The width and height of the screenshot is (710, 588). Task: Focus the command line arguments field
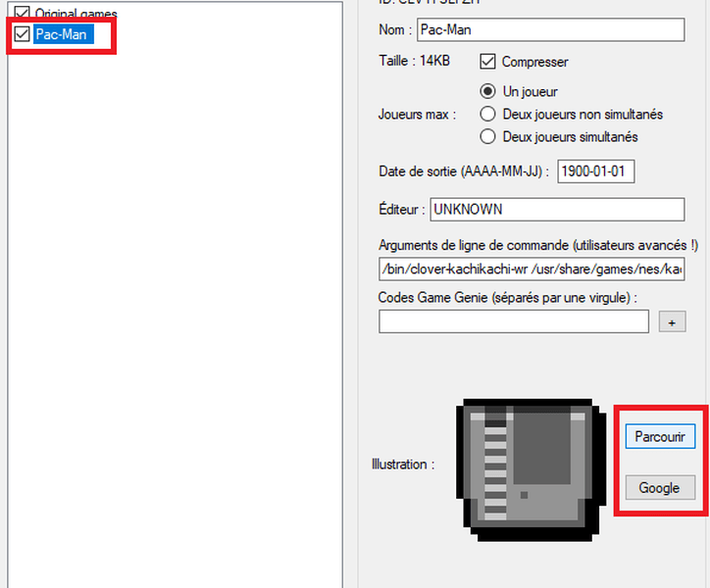531,269
